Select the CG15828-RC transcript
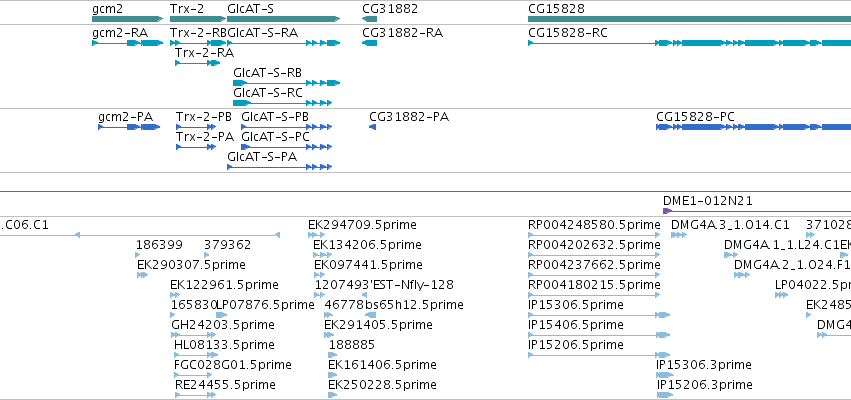The width and height of the screenshot is (851, 400). (x=689, y=43)
